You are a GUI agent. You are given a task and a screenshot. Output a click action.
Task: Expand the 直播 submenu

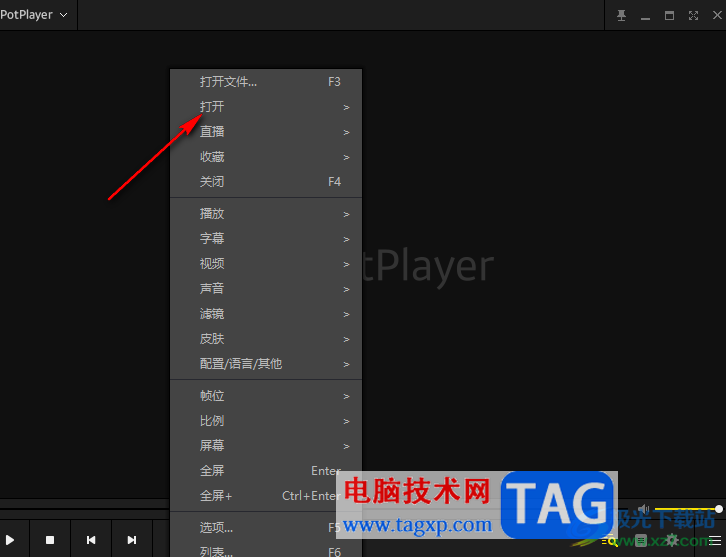pos(266,132)
